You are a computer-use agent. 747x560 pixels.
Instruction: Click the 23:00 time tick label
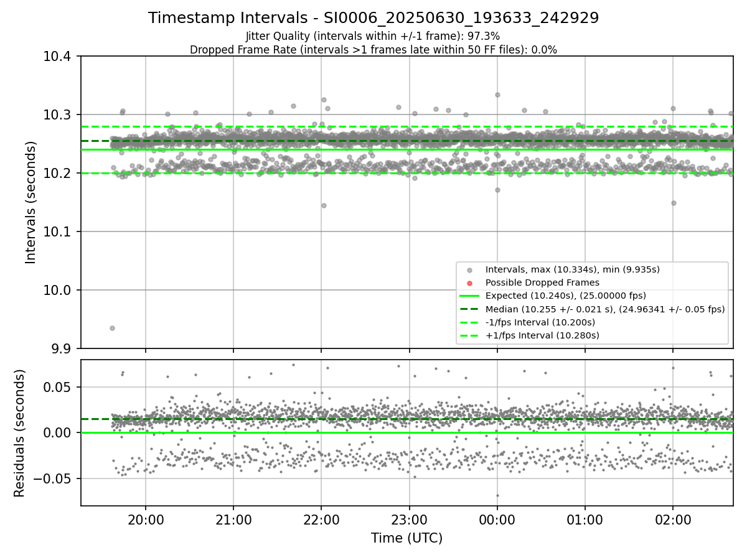point(409,521)
